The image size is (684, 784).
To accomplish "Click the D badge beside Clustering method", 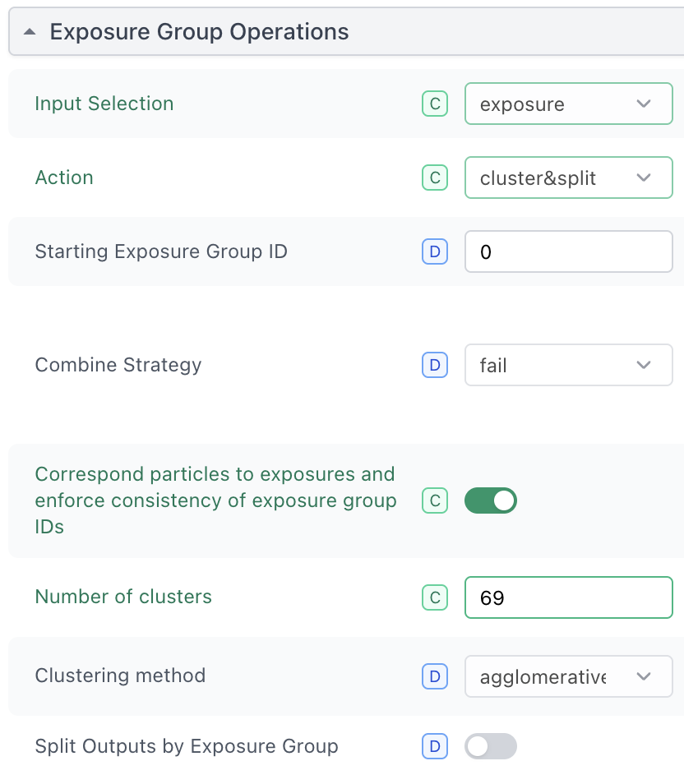I will 435,676.
